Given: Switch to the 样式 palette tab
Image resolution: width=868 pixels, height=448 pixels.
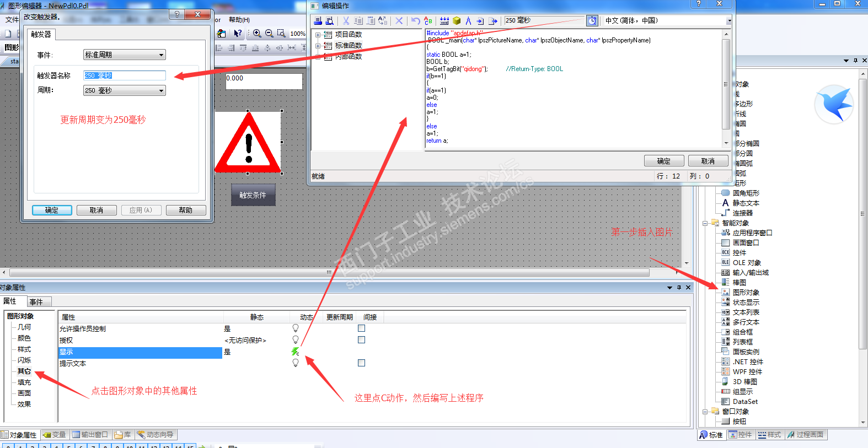Looking at the screenshot, I should click(769, 435).
